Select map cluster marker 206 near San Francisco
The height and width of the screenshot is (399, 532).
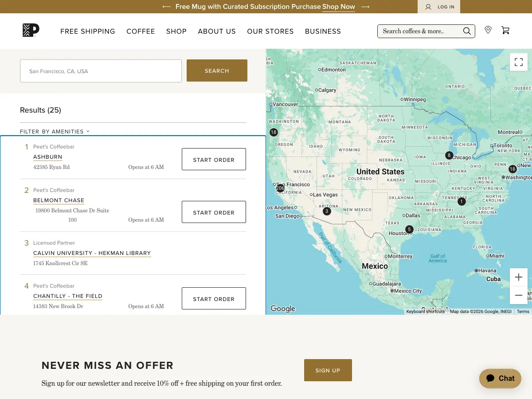280,188
